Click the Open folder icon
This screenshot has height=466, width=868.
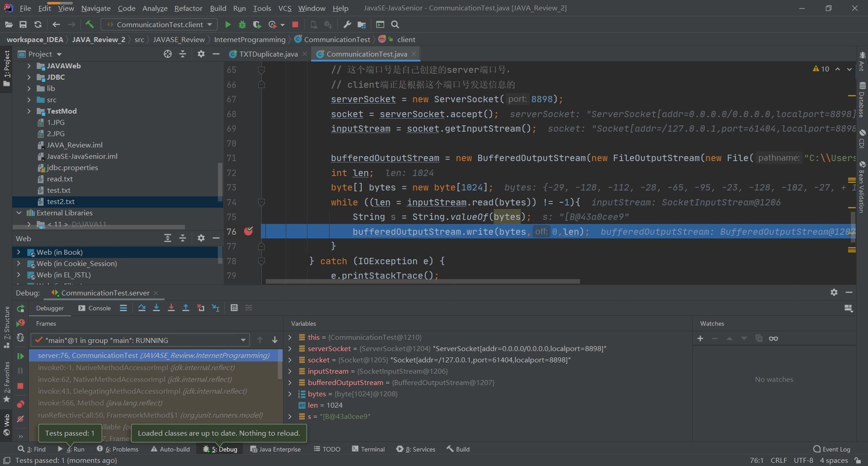pyautogui.click(x=9, y=24)
